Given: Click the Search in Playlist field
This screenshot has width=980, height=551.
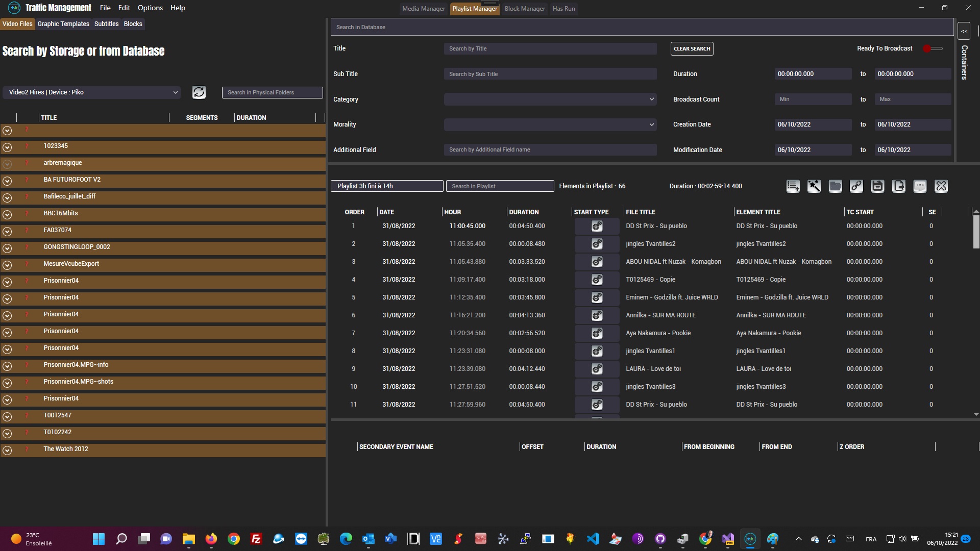Looking at the screenshot, I should [500, 186].
